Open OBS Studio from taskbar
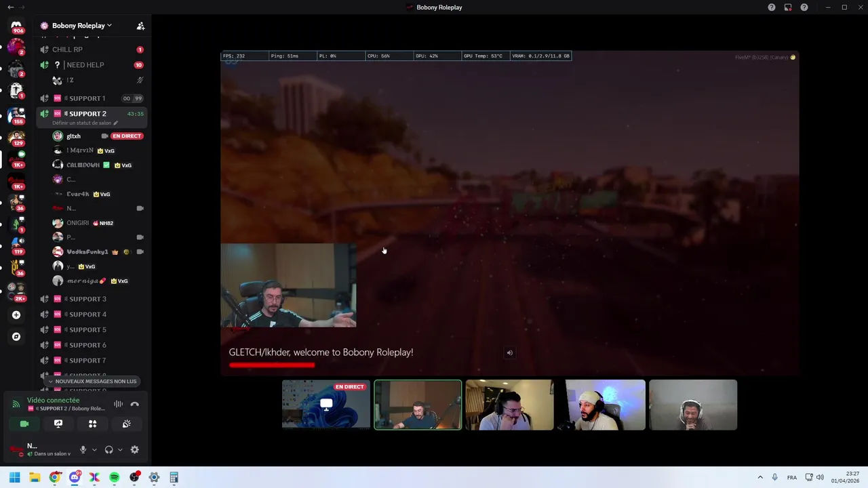 [134, 478]
